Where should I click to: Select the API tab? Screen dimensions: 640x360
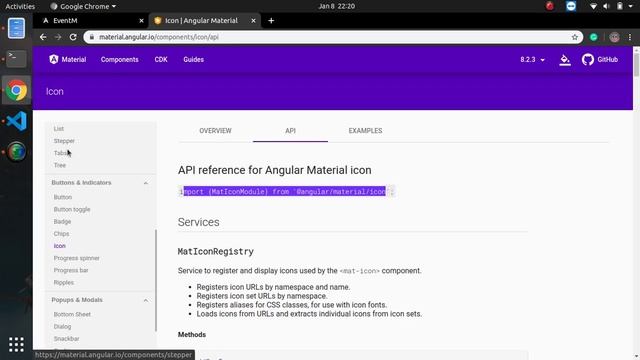290,131
